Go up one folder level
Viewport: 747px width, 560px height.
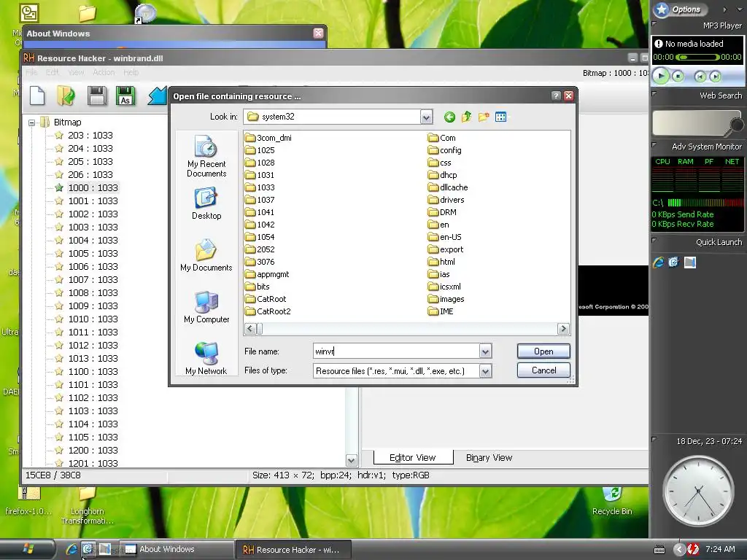pos(466,117)
